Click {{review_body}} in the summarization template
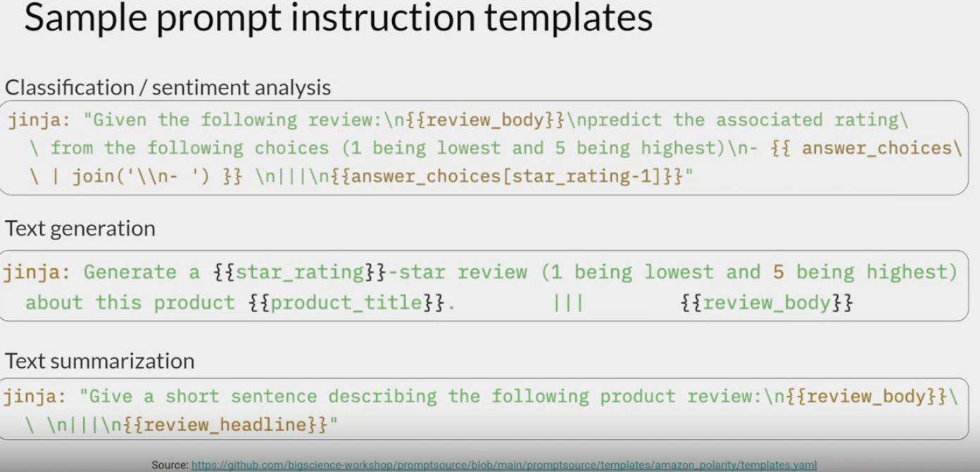Screen dimensions: 980x472 867,396
